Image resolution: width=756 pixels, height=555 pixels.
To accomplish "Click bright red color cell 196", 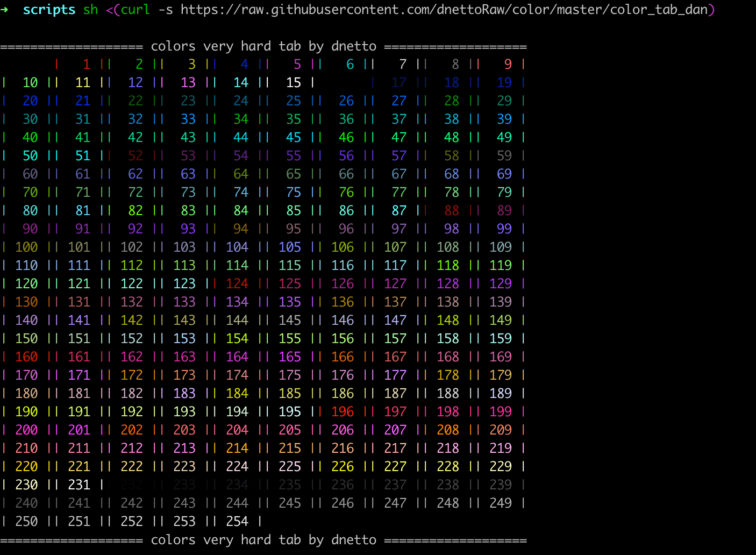I will tap(343, 412).
